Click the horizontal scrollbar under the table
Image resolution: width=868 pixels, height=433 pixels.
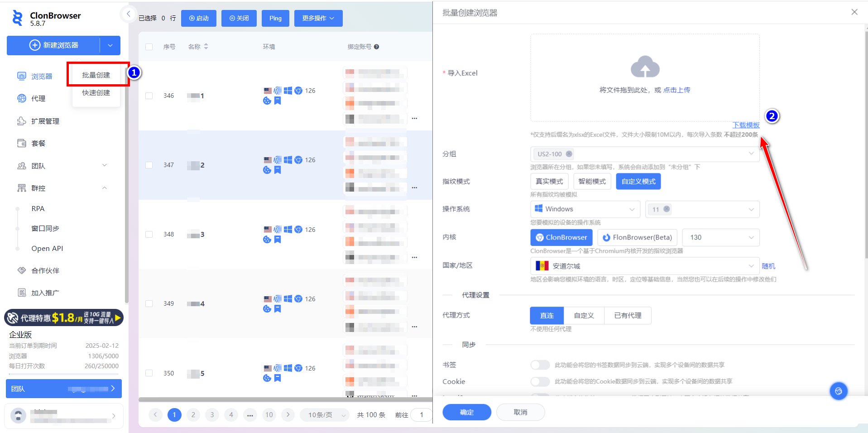point(285,399)
